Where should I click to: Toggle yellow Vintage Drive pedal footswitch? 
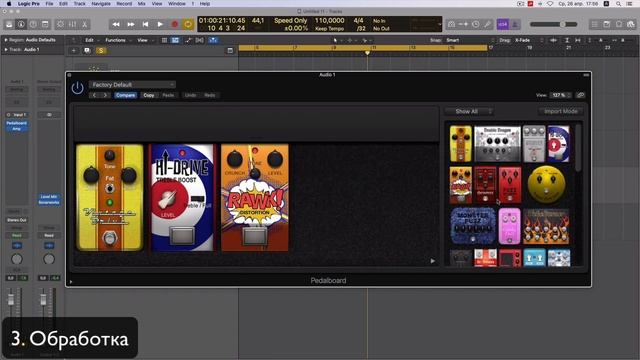pyautogui.click(x=109, y=238)
